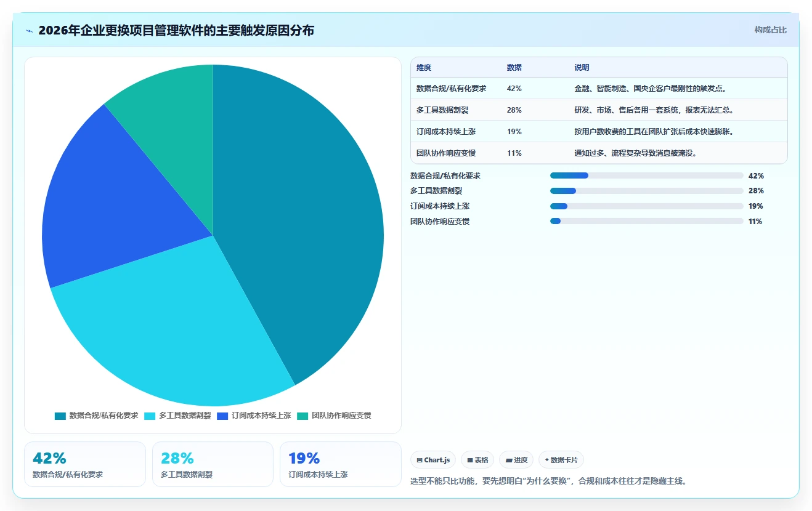Click table cell 订阅成本持续上涨
812x511 pixels.
tap(446, 132)
